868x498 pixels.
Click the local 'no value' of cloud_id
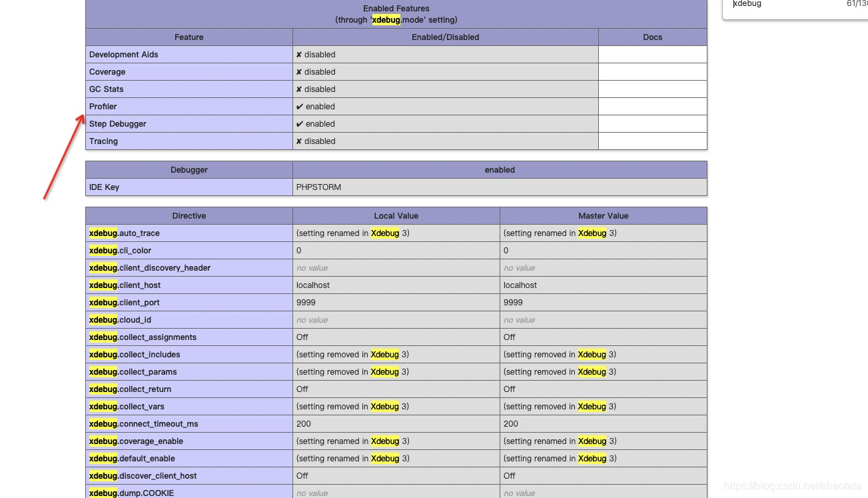click(312, 320)
